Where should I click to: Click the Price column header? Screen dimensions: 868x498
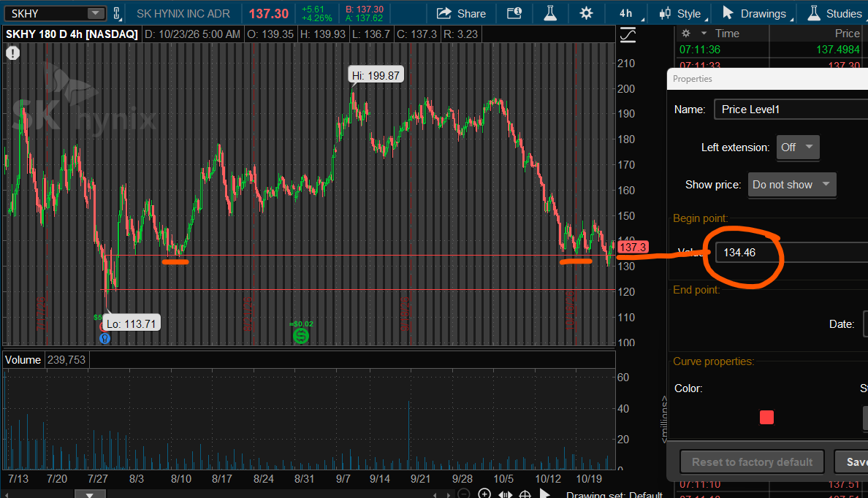click(847, 33)
